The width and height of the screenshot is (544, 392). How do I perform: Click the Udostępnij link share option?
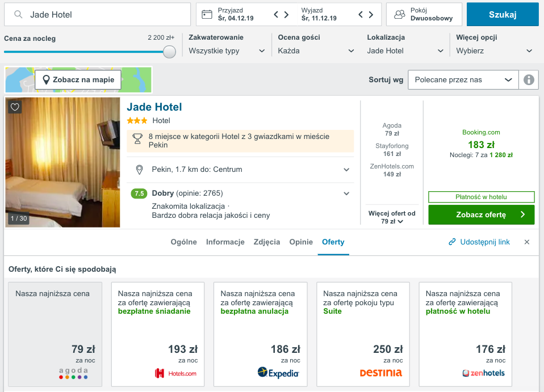(x=479, y=242)
